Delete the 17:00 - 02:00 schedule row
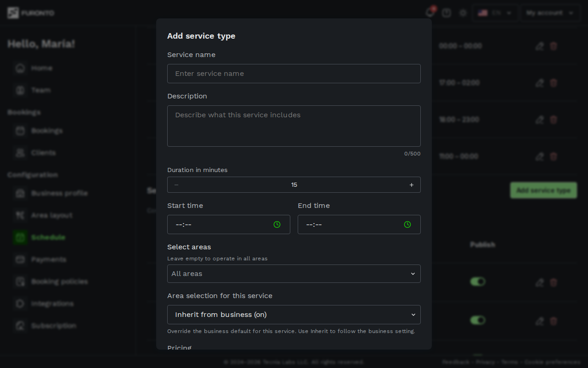Image resolution: width=588 pixels, height=368 pixels. (x=554, y=83)
